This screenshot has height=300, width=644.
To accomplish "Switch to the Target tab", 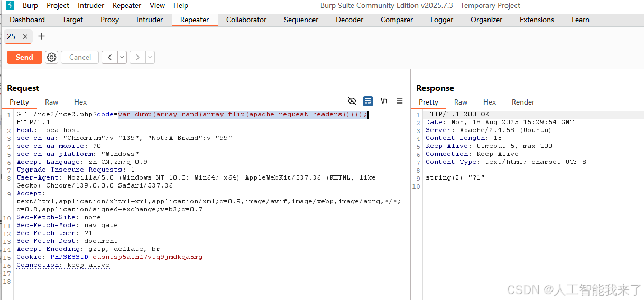I will [x=72, y=20].
